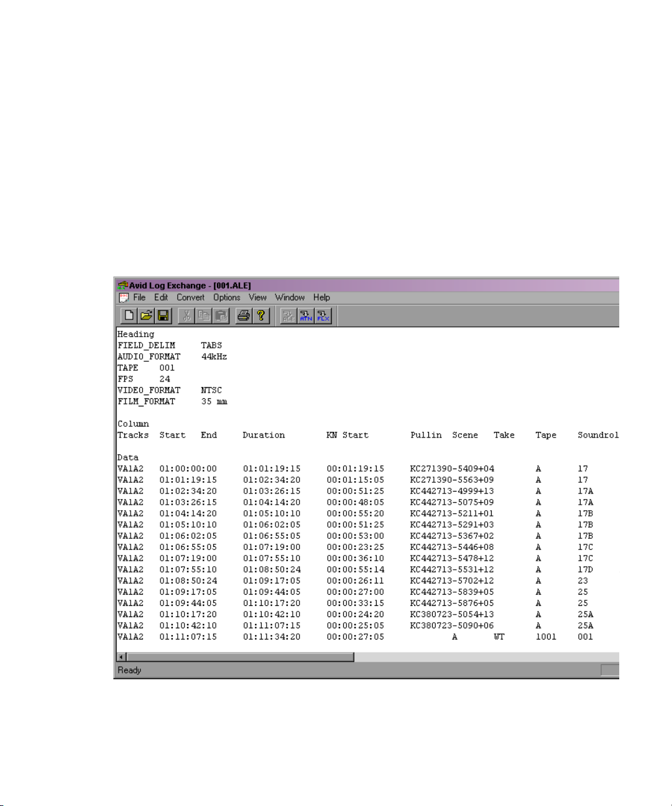This screenshot has height=806, width=672.
Task: Click the horizontal scrollbar thumb
Action: tap(241, 657)
